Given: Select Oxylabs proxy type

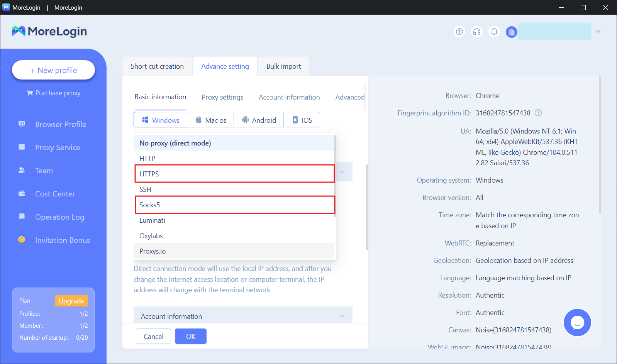Looking at the screenshot, I should pyautogui.click(x=234, y=235).
